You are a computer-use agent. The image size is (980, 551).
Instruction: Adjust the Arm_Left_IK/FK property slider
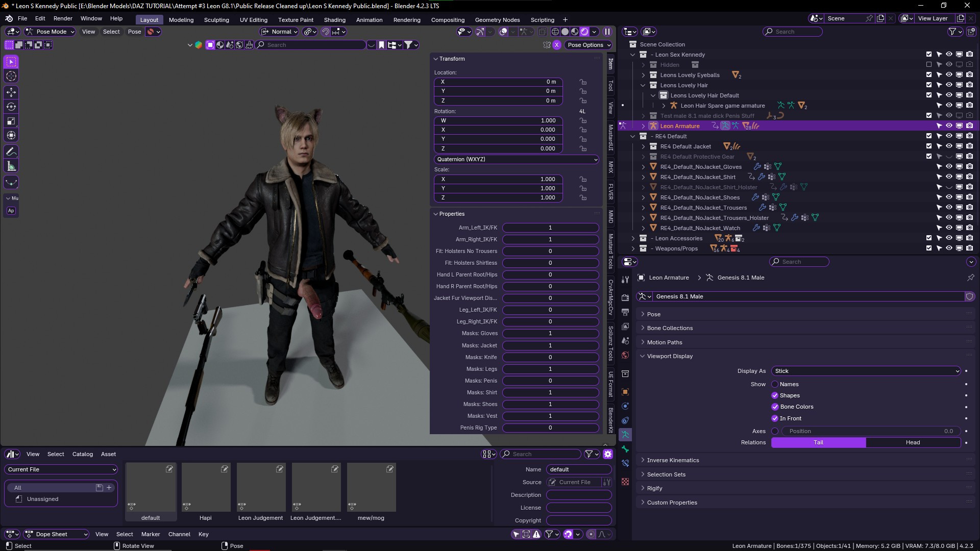point(550,228)
